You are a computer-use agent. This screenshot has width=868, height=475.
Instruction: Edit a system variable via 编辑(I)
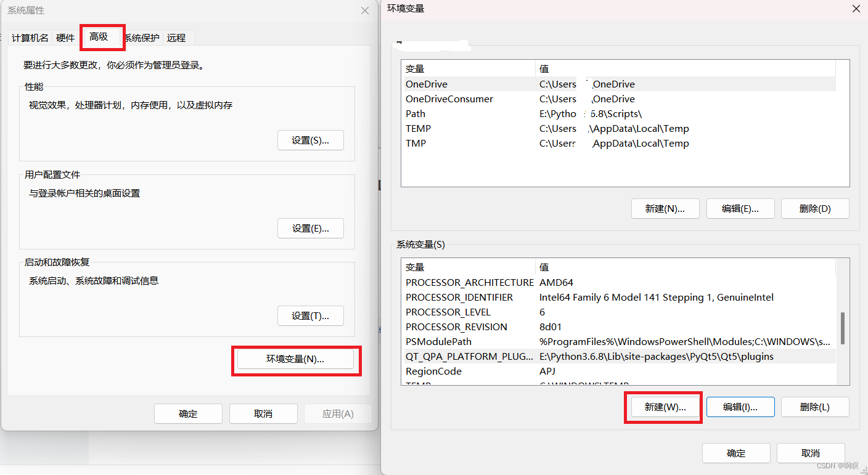pos(740,407)
